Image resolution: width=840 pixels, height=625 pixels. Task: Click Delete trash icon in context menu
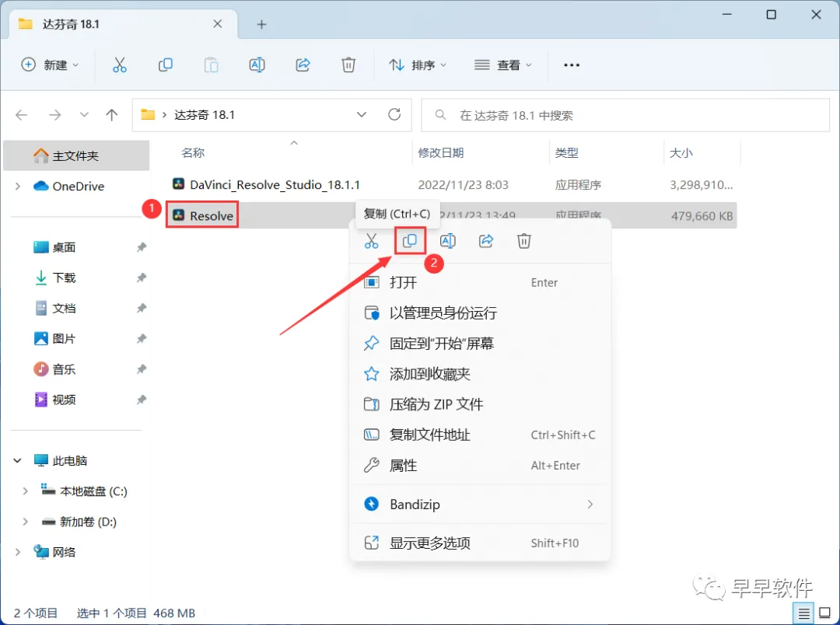pos(524,241)
